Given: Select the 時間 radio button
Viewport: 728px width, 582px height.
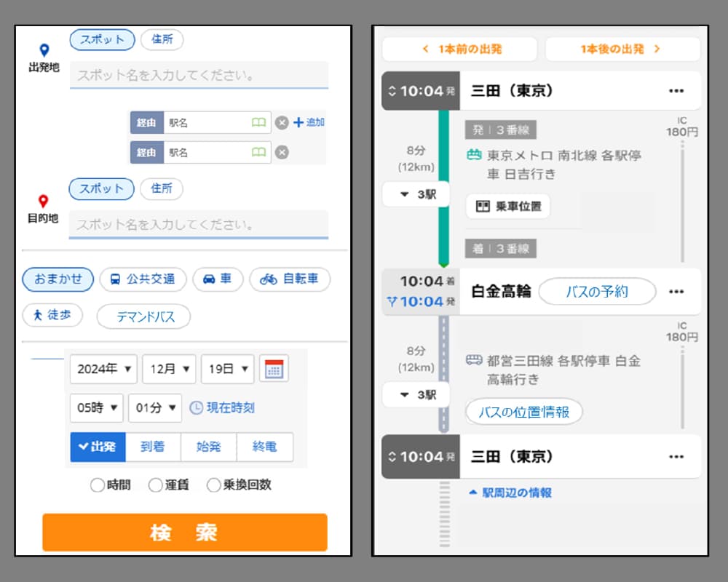Looking at the screenshot, I should tap(98, 485).
